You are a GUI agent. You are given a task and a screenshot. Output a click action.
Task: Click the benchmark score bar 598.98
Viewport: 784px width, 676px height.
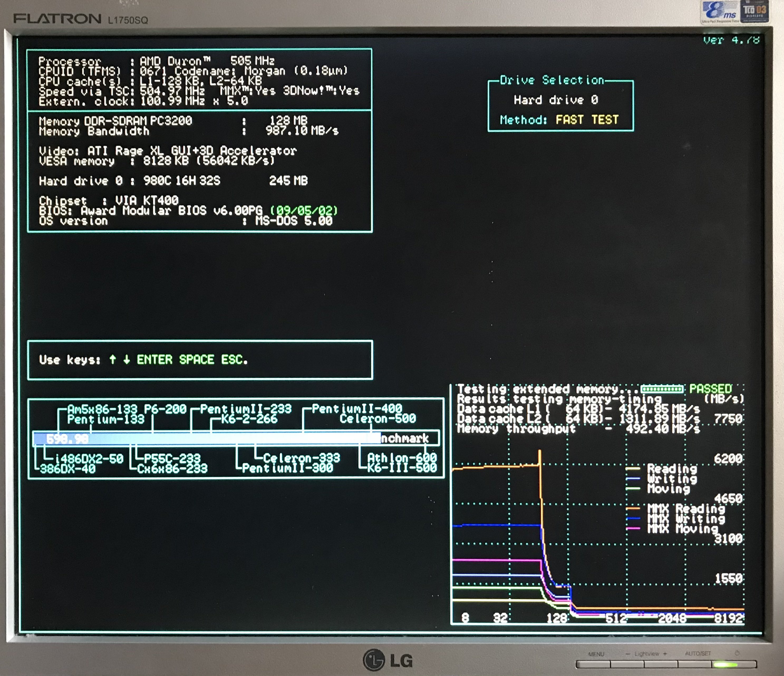pyautogui.click(x=67, y=439)
